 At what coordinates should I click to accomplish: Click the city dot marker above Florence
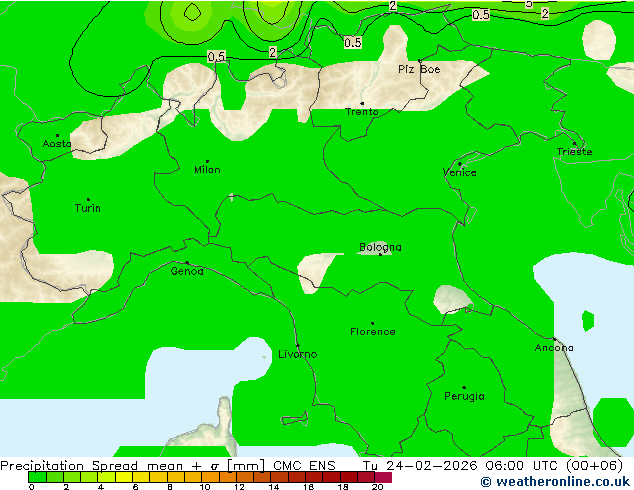(372, 323)
